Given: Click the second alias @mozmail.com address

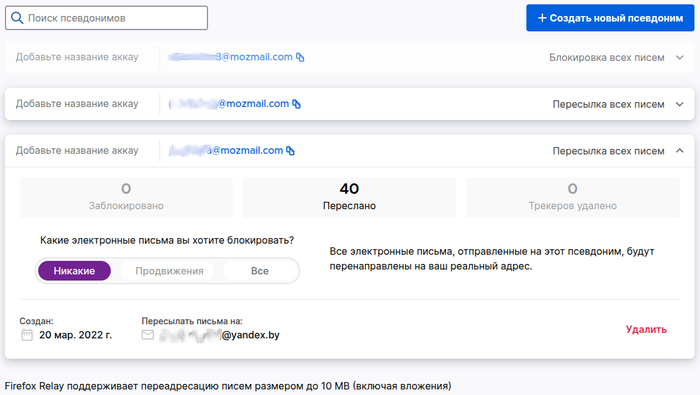Looking at the screenshot, I should [x=229, y=104].
